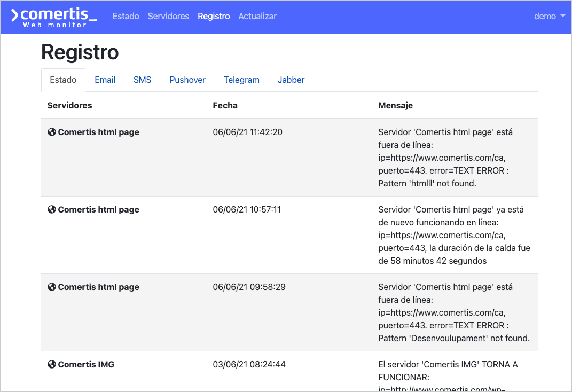Screen dimensions: 572x392
Task: Expand the demo user dropdown
Action: click(x=550, y=16)
